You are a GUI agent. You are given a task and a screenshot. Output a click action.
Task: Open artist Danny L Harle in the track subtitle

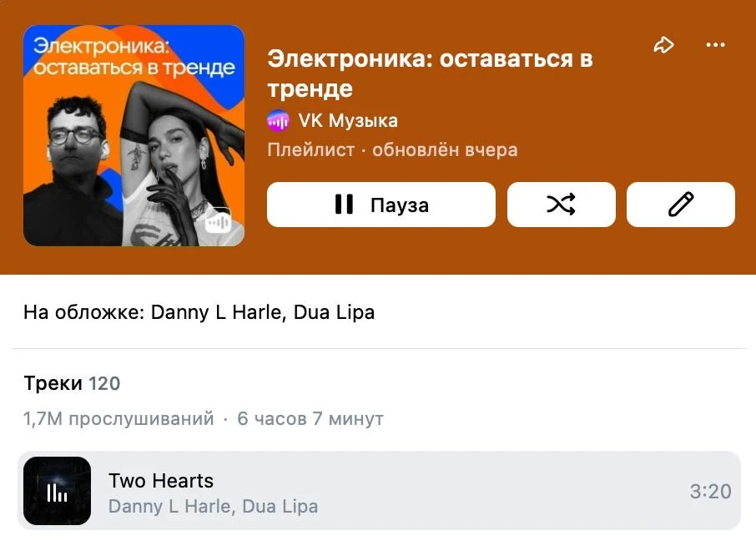tap(171, 506)
